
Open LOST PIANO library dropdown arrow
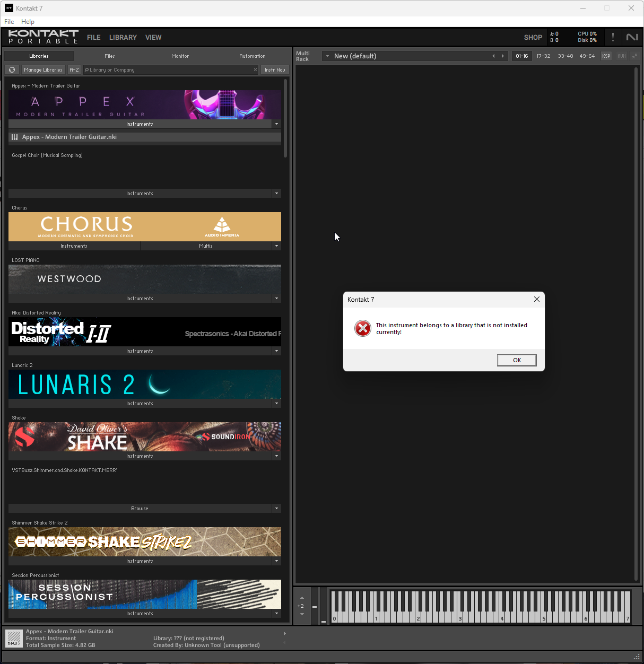click(x=276, y=298)
